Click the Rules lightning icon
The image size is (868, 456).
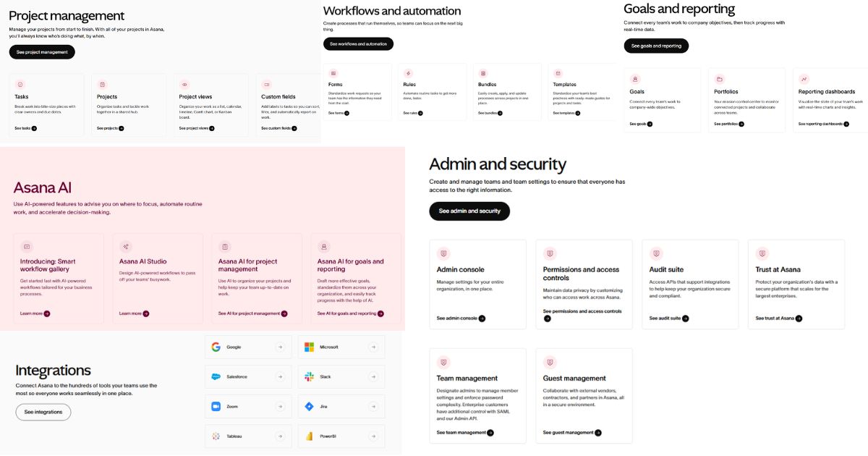pos(409,73)
